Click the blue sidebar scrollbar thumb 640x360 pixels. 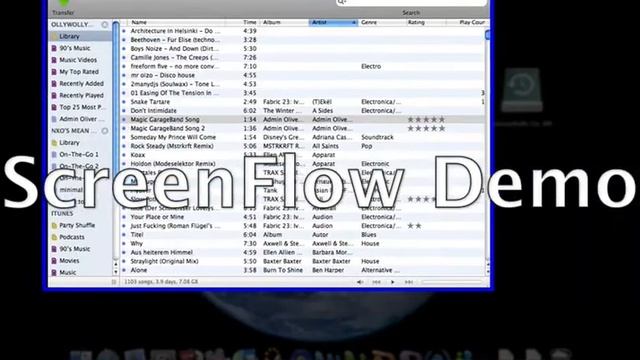click(x=116, y=139)
